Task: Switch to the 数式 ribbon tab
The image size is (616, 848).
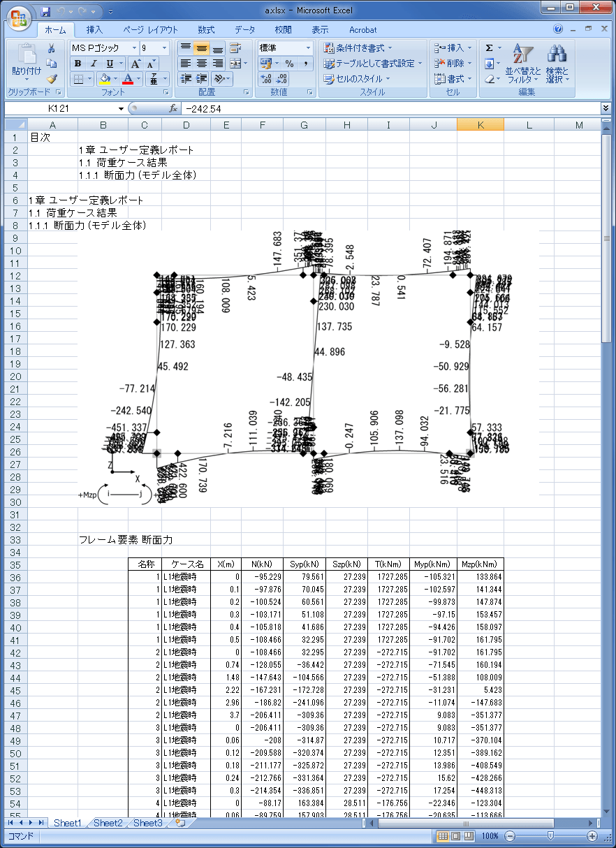Action: point(206,30)
